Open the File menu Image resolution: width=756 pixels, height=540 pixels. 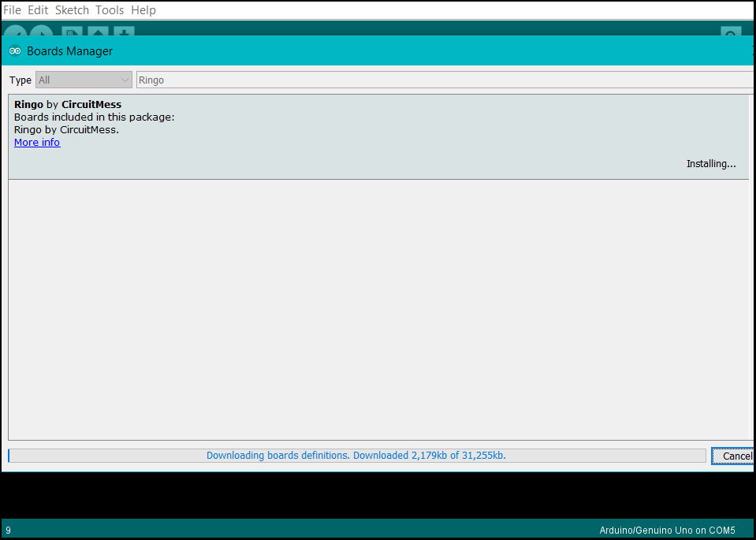click(x=12, y=10)
